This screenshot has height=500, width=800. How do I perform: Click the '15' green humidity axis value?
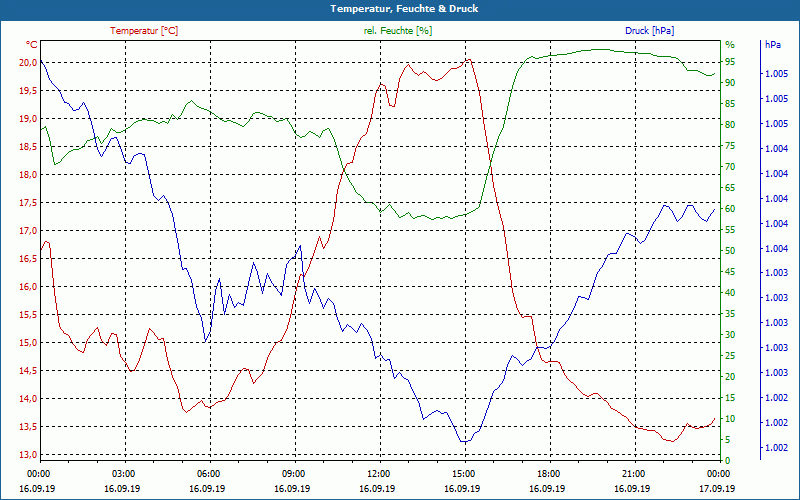(730, 398)
